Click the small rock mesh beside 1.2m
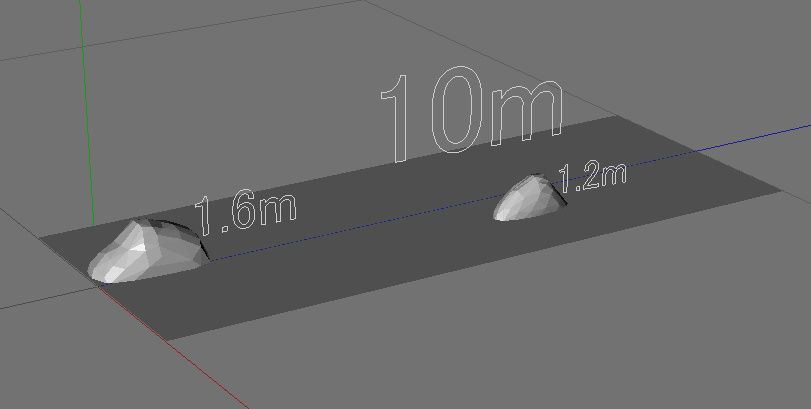This screenshot has height=409, width=811. point(530,199)
